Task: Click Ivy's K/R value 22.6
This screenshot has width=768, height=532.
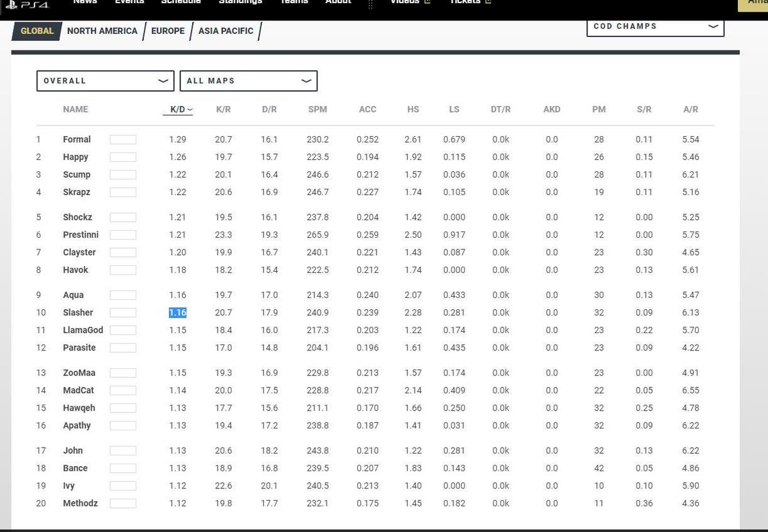Action: click(223, 486)
